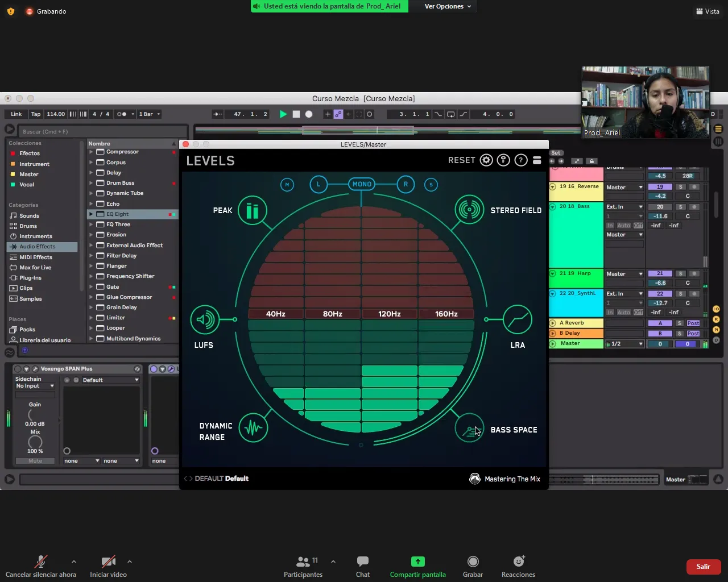Open the LEVELS preset info icon next to settings
Viewport: 728px width, 582px height.
(x=503, y=160)
